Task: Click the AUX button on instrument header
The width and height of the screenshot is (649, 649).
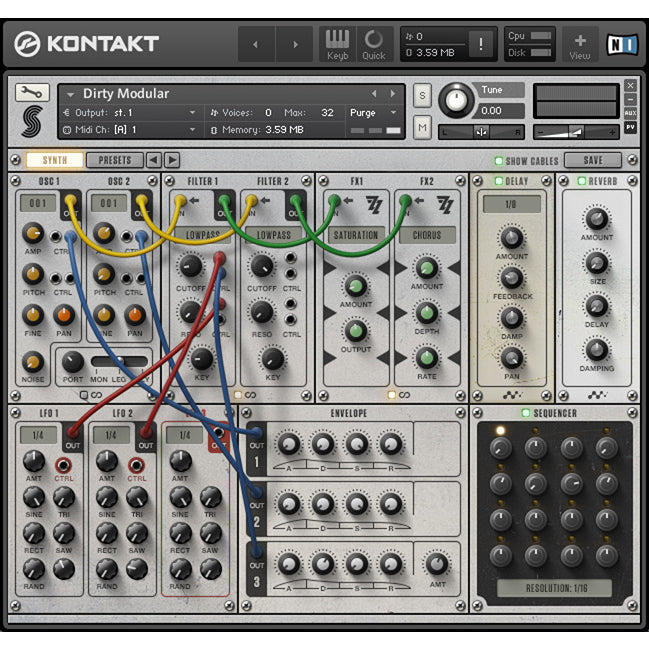Action: [x=630, y=113]
